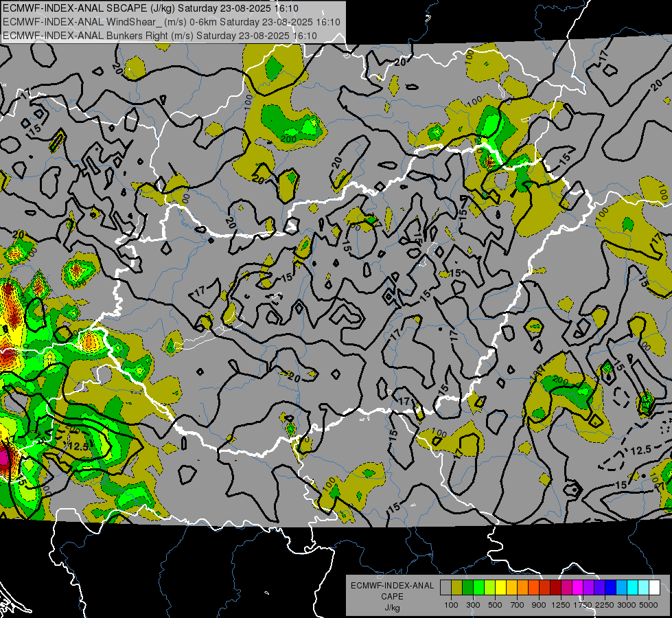672x618 pixels.
Task: Click the 3000 value in the legend scale
Action: (627, 605)
